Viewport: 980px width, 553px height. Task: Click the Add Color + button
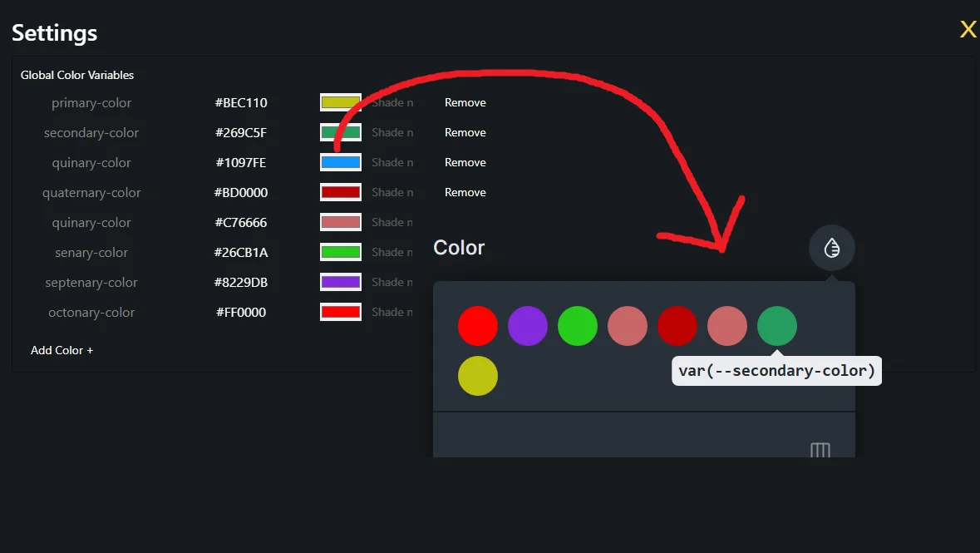coord(62,350)
